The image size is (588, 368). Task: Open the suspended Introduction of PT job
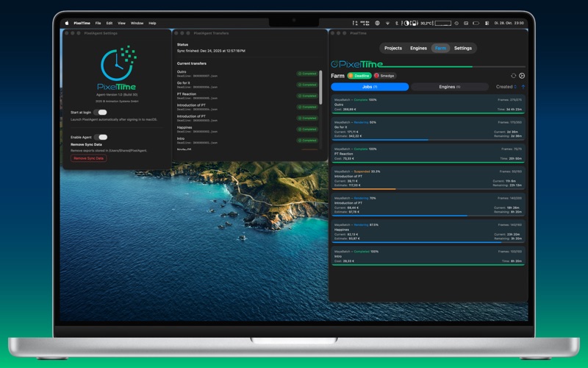click(428, 178)
